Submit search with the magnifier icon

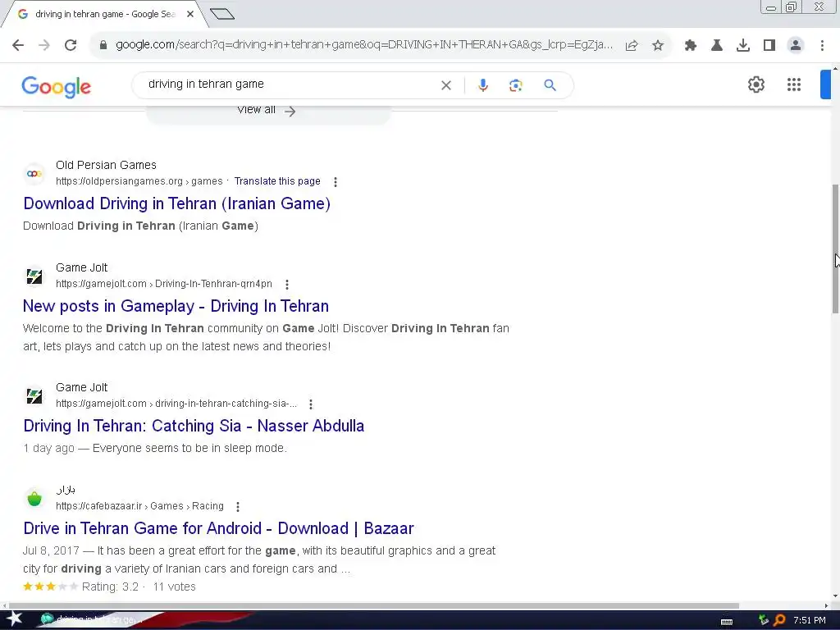click(x=550, y=85)
